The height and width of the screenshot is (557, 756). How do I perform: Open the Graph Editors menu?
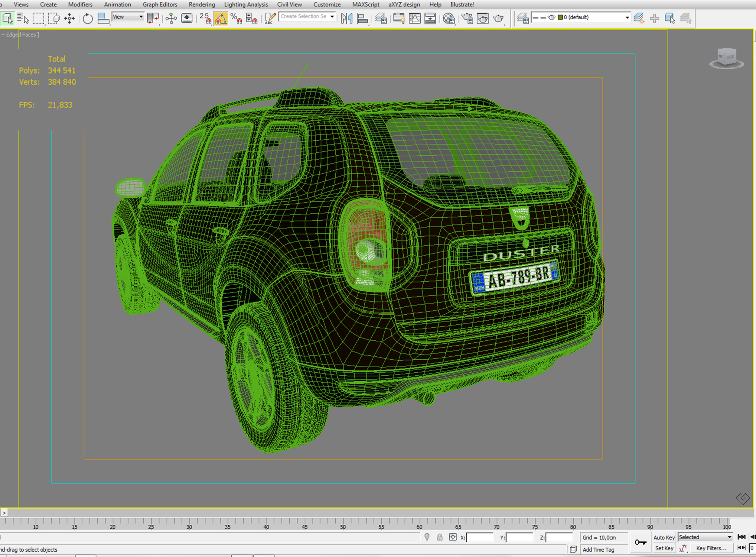pyautogui.click(x=160, y=5)
